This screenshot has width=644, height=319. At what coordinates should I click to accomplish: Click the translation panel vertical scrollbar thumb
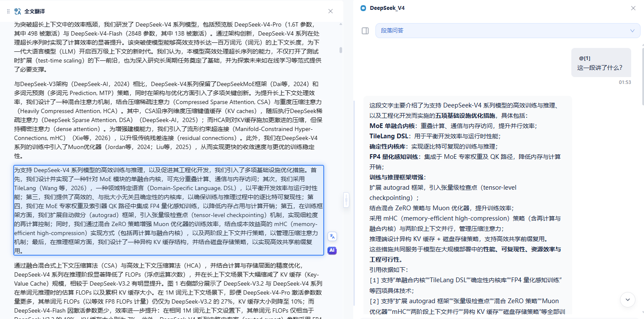(x=341, y=50)
